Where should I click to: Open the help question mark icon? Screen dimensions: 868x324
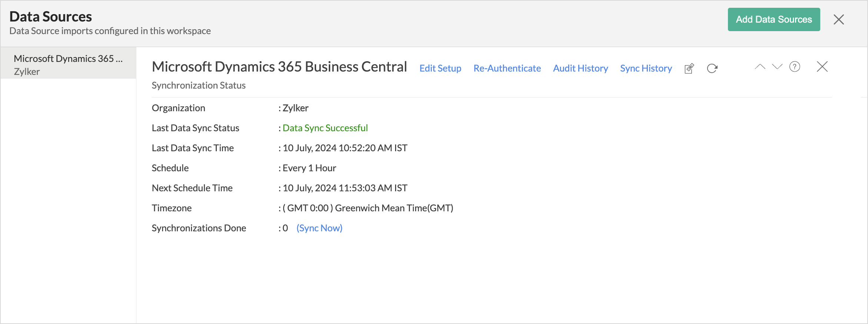pos(795,67)
